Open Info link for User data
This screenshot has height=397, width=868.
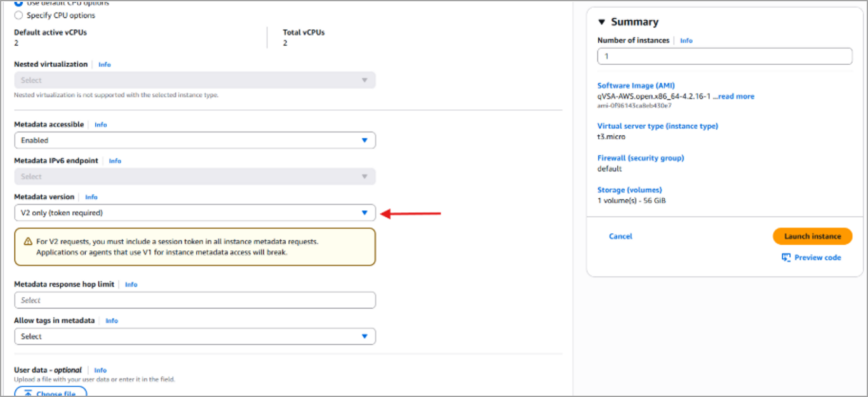pyautogui.click(x=100, y=370)
